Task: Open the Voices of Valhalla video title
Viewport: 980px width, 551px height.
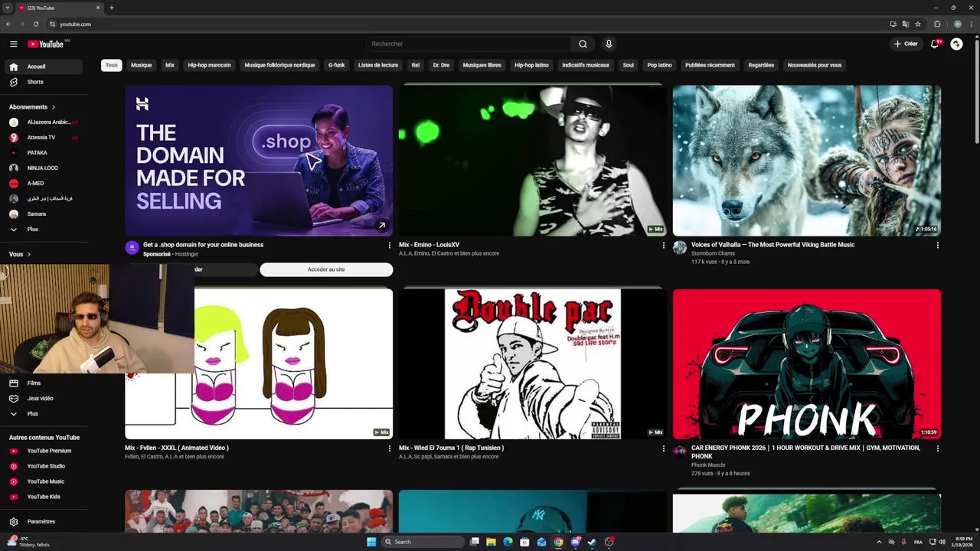Action: (x=773, y=245)
